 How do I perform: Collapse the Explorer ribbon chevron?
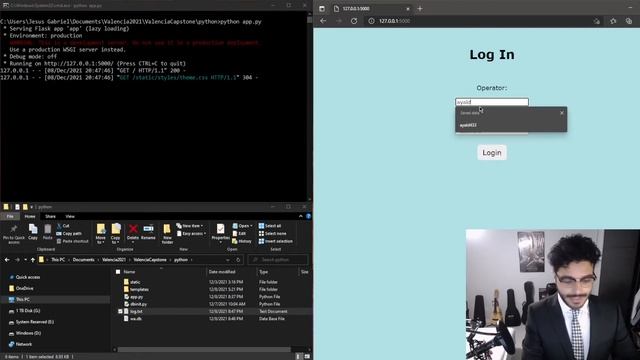point(301,216)
